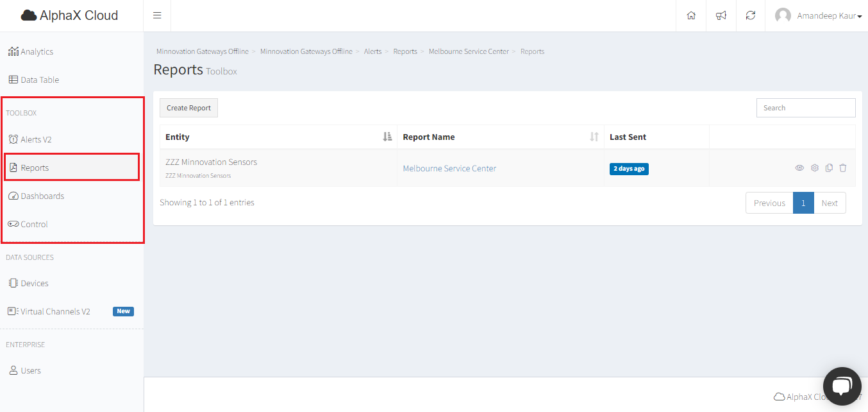Screen dimensions: 868x412
Task: Click Alerts breadcrumb link
Action: coord(372,51)
